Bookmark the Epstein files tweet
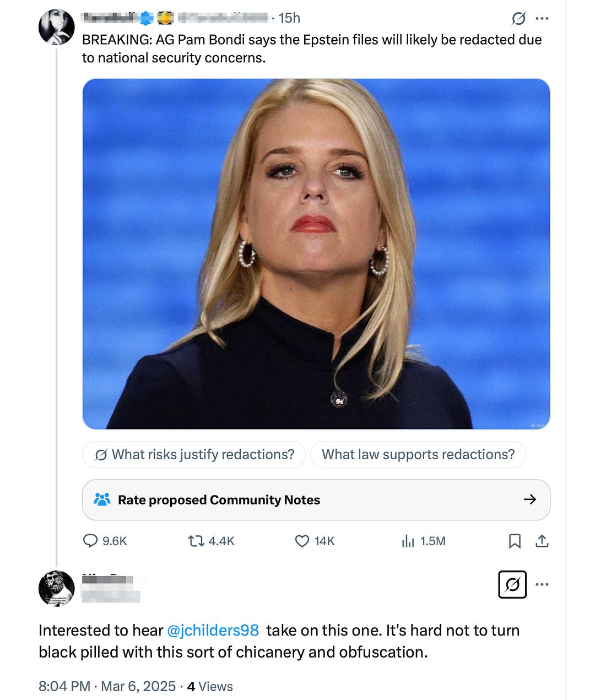The image size is (606, 700). (515, 541)
